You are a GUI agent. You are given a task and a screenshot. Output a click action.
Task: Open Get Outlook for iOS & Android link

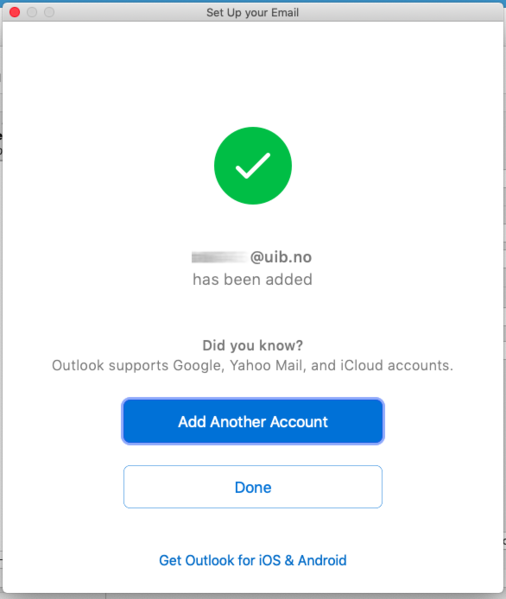pyautogui.click(x=253, y=560)
